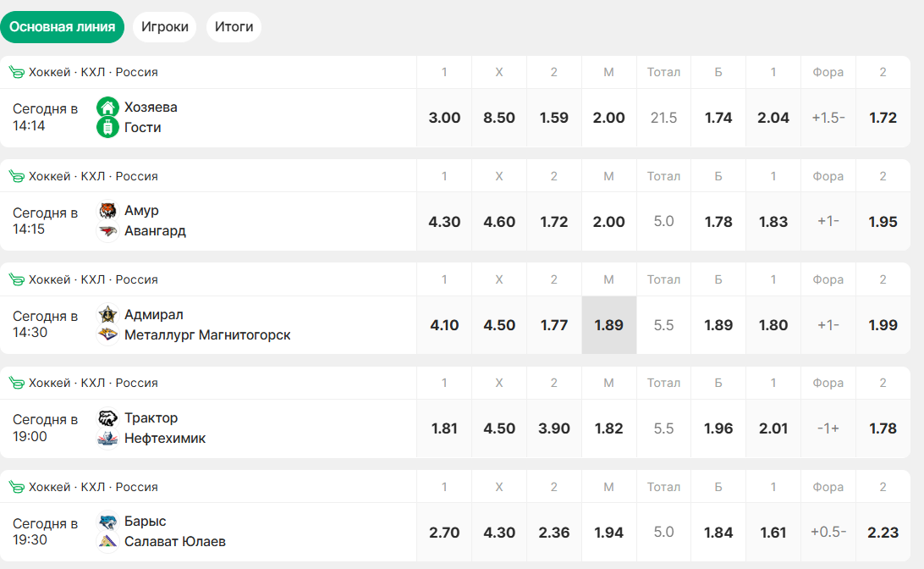Select the Основная линия tab
924x569 pixels.
click(63, 27)
